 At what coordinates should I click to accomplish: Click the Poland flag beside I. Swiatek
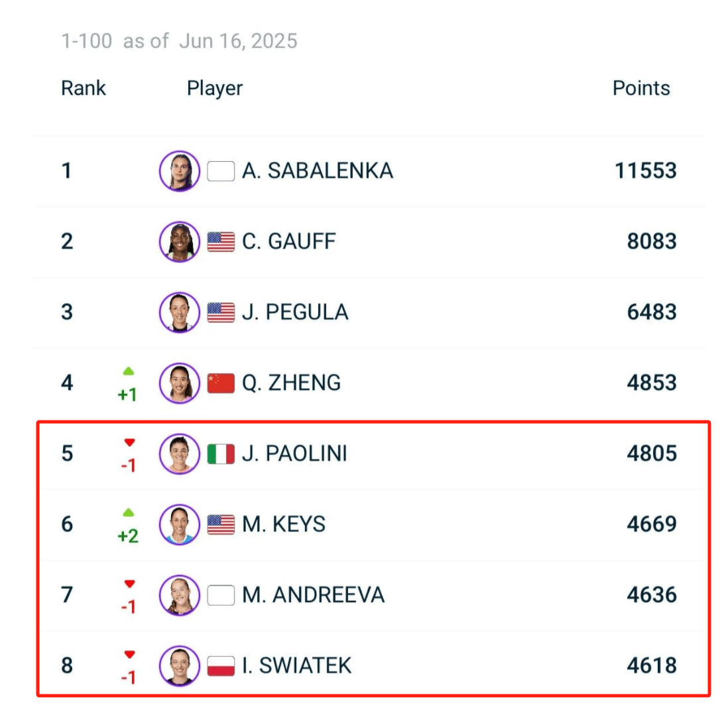click(221, 666)
